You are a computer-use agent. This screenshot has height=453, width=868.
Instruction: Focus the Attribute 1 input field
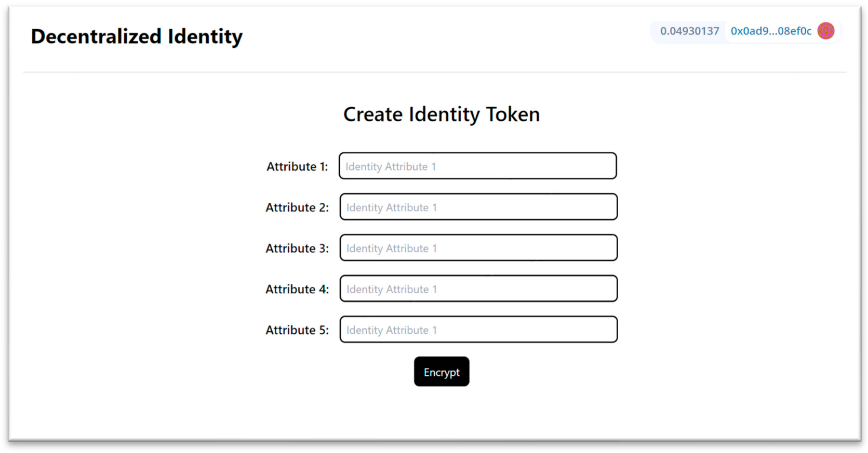(478, 166)
